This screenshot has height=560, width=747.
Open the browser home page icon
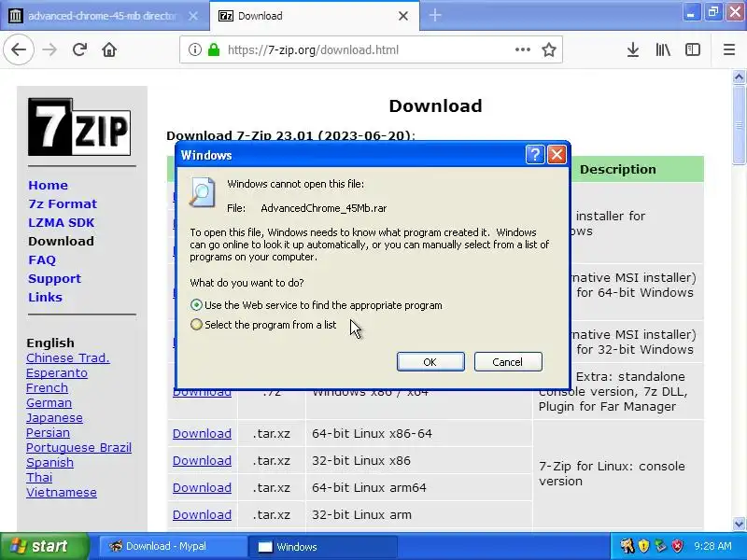109,49
